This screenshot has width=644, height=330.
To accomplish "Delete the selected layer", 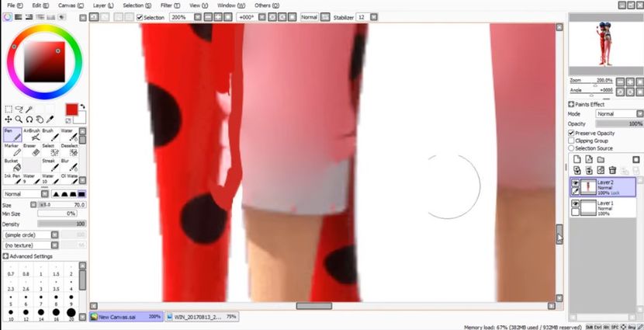I will click(612, 170).
